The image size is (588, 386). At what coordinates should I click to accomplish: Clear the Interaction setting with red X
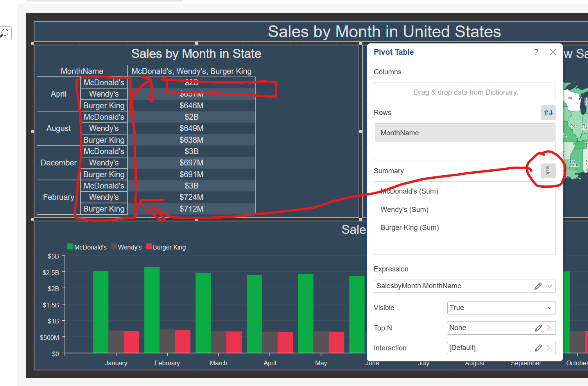coord(549,348)
